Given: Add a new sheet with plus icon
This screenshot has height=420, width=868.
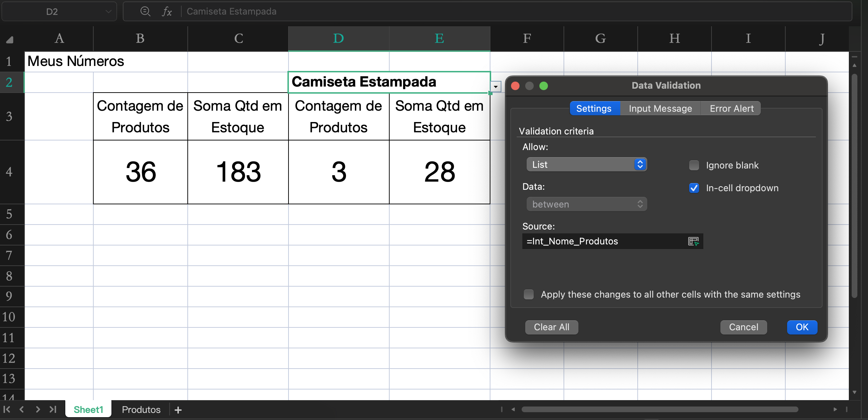Looking at the screenshot, I should [178, 410].
